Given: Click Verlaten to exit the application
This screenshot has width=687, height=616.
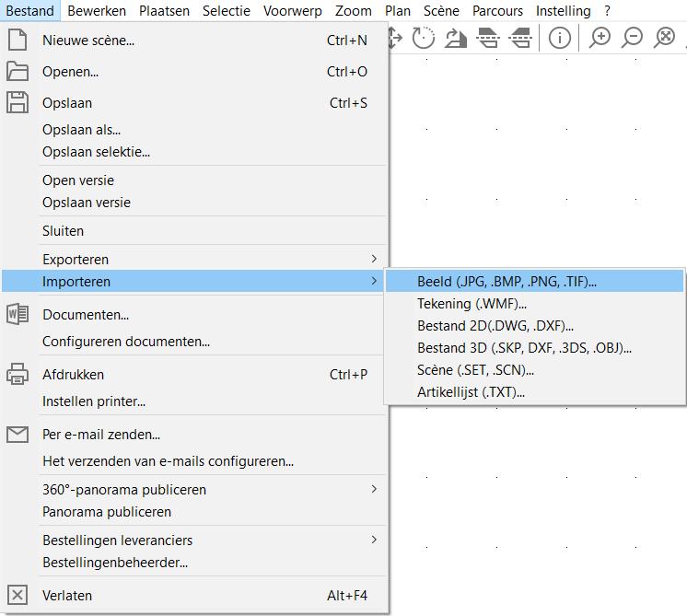Looking at the screenshot, I should pyautogui.click(x=67, y=596).
